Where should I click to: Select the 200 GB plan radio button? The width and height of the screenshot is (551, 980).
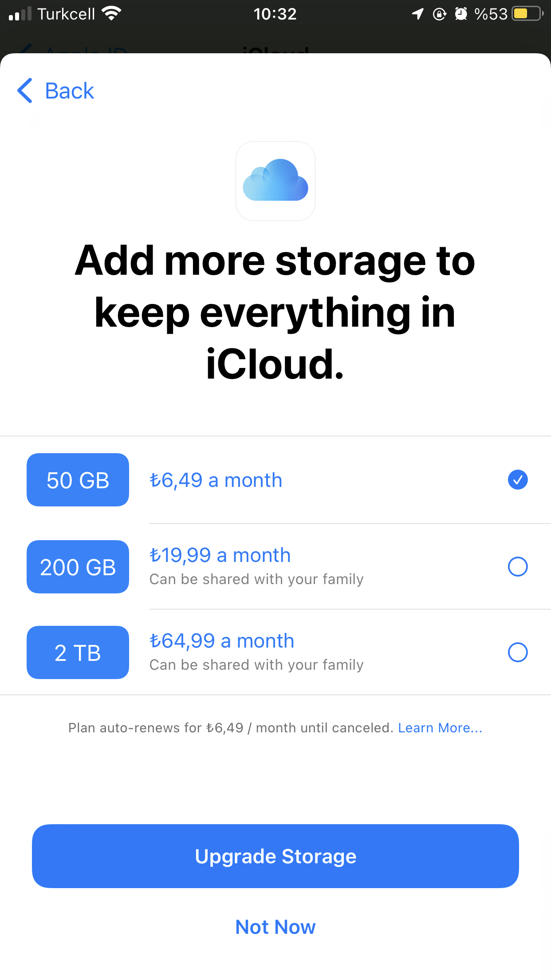pyautogui.click(x=518, y=567)
